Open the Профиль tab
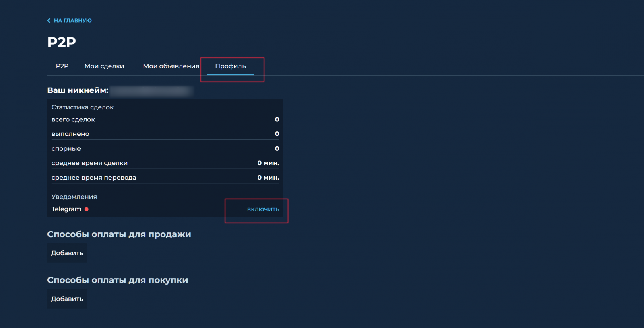The image size is (644, 328). click(230, 66)
